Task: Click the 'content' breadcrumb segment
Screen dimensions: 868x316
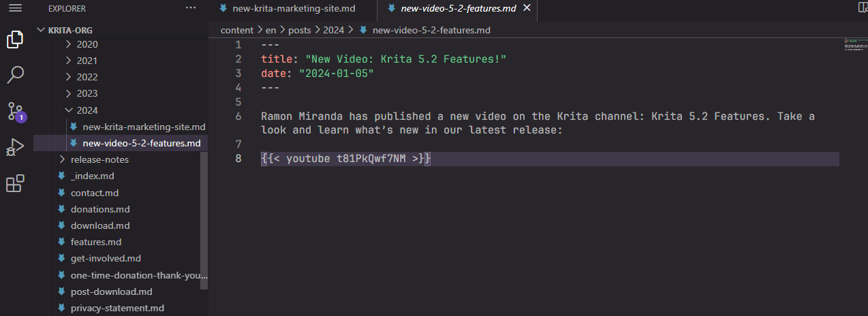Action: tap(236, 30)
